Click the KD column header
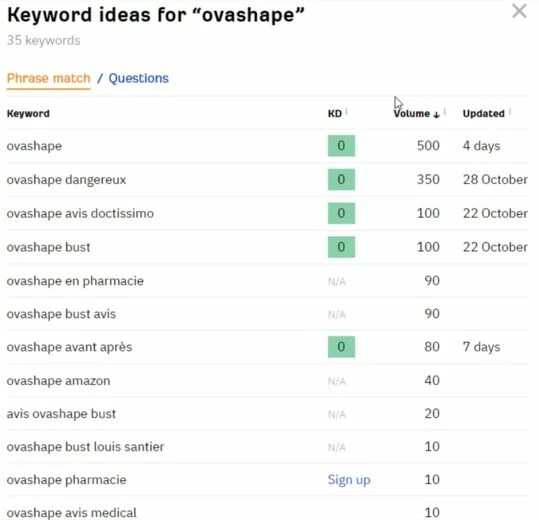Viewport: 539px width, 520px height. point(334,113)
